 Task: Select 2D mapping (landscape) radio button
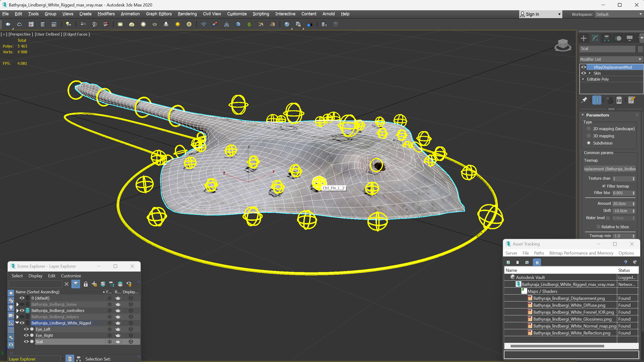click(589, 129)
